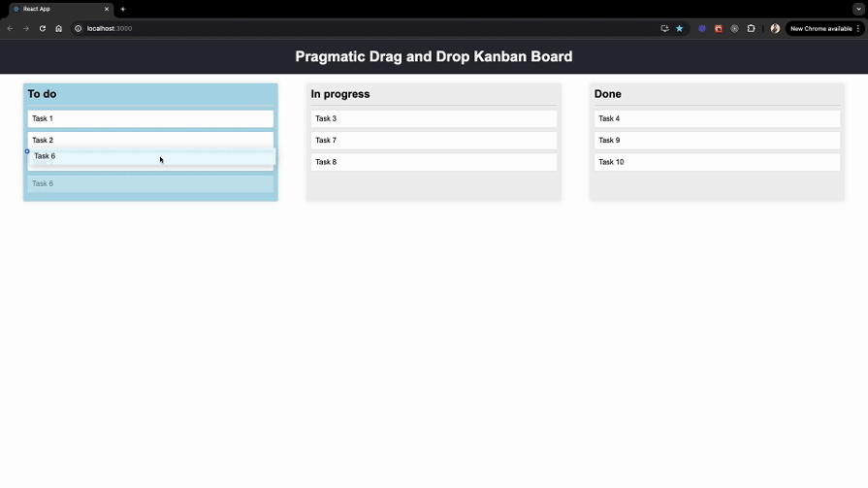Select the React App browser tab
The height and width of the screenshot is (488, 868).
point(60,9)
